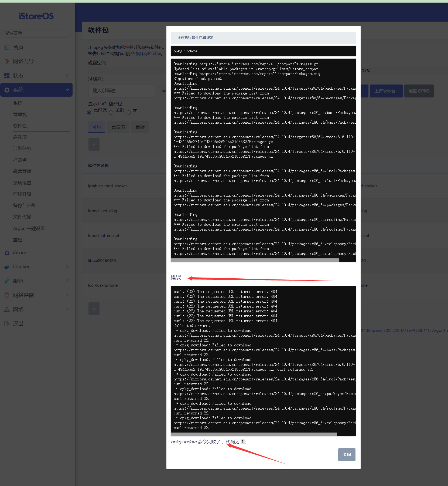Viewport: 448px width, 486px height.
Task: Select the 无 translation radio option
Action: (x=129, y=113)
